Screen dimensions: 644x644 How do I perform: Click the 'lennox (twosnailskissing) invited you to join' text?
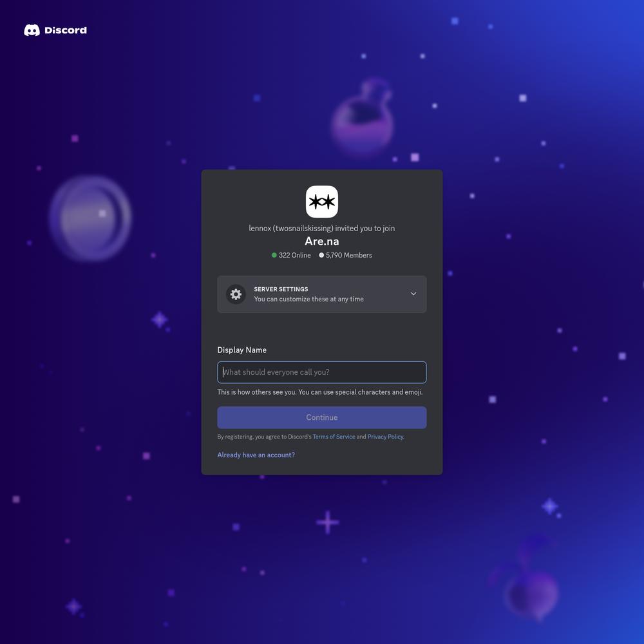point(321,229)
